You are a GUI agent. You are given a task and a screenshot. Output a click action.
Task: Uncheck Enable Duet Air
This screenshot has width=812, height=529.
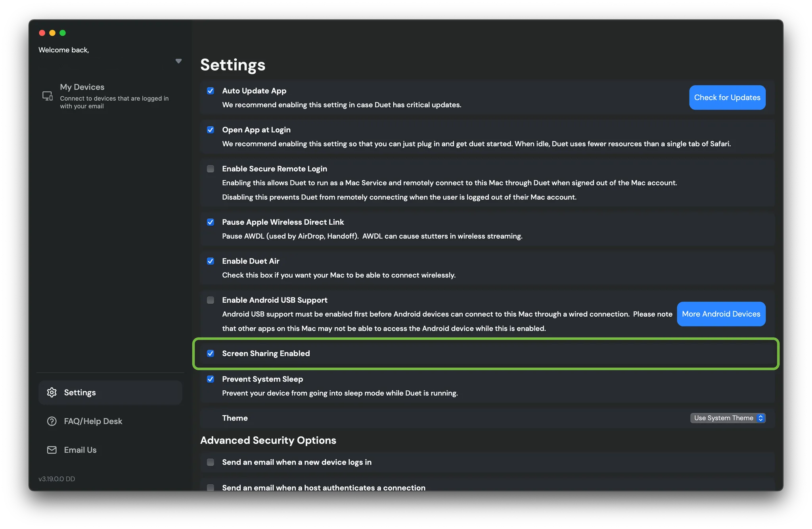211,261
